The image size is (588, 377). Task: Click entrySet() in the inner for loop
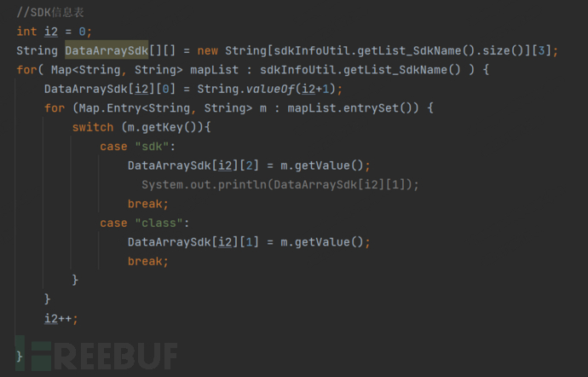pos(378,108)
